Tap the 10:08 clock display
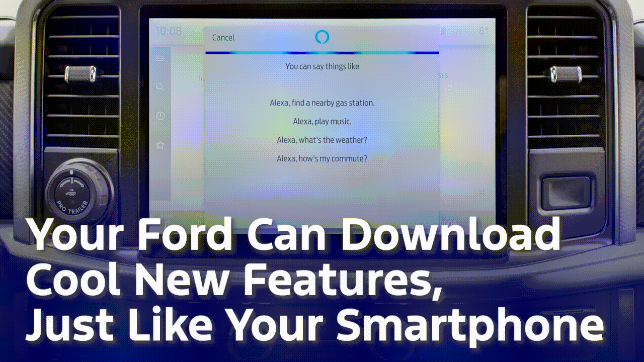Screen dimensions: 644x362 coord(169,31)
